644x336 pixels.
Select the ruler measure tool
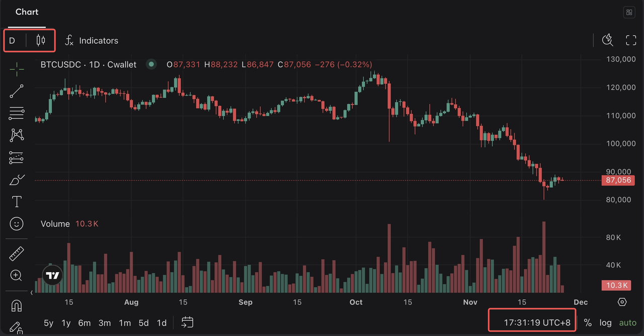17,254
